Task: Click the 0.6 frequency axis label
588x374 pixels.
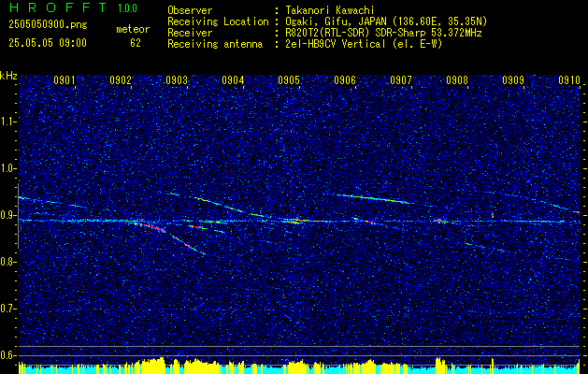Action: coord(8,355)
